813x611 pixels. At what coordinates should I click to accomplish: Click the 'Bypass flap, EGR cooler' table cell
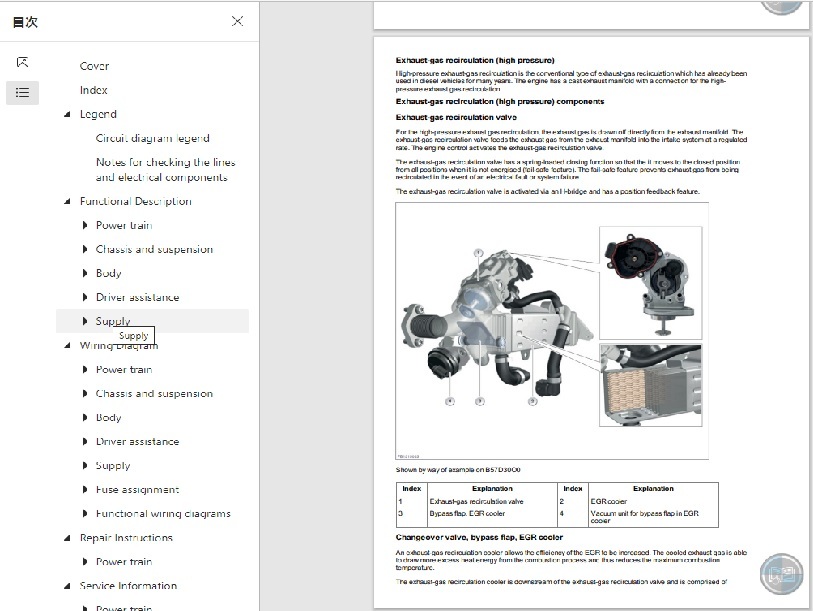[x=467, y=513]
